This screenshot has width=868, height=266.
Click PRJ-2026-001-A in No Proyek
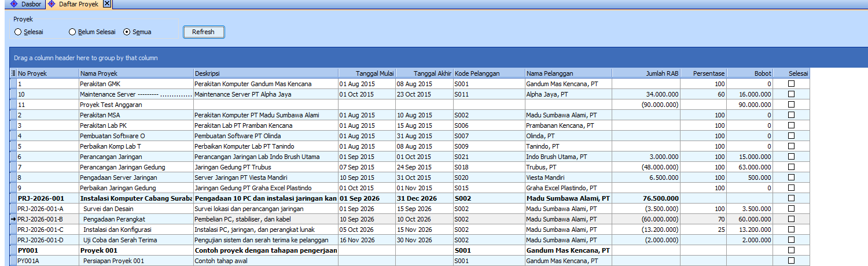[47, 209]
